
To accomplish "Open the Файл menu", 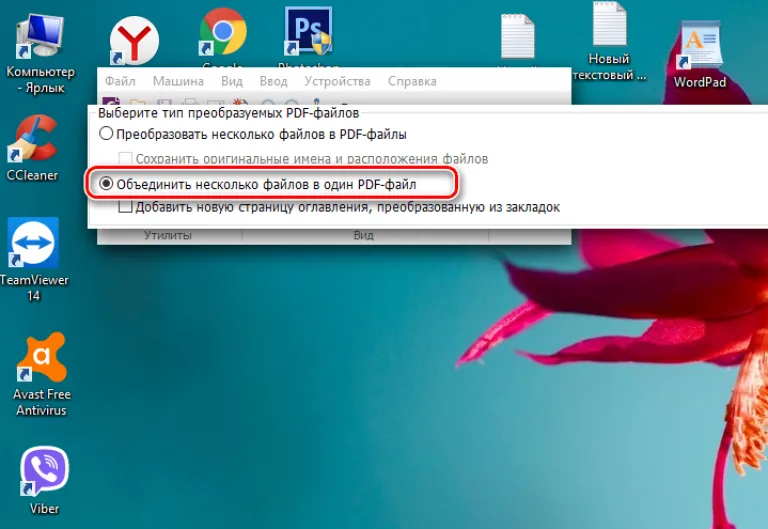I will pos(120,81).
